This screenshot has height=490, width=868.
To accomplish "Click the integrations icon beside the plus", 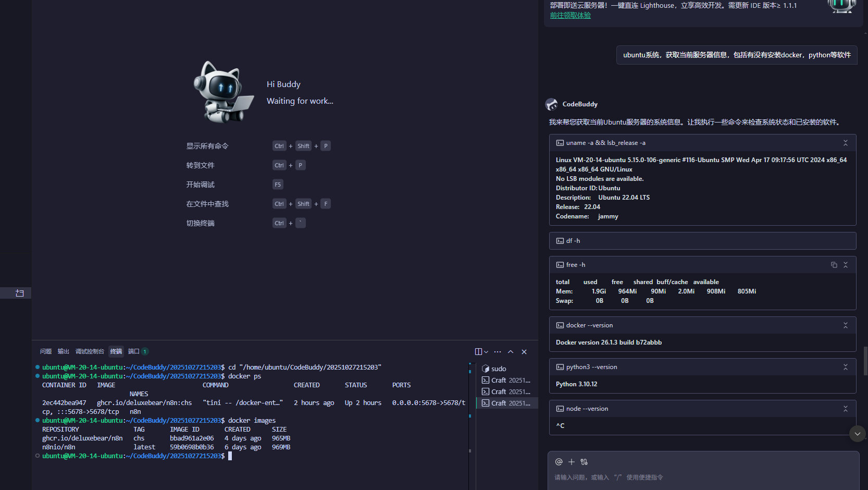I will pyautogui.click(x=584, y=462).
